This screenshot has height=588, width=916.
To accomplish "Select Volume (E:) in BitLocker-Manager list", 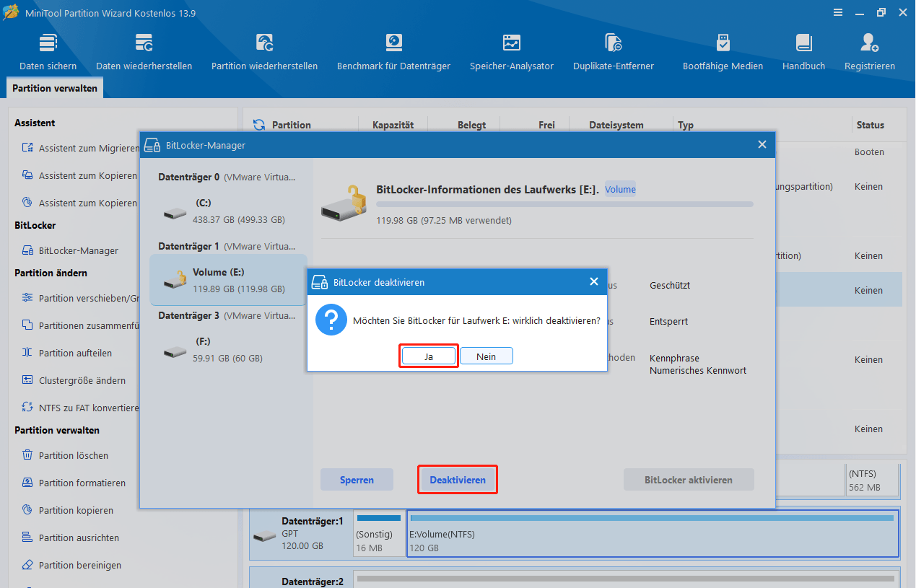I will (x=228, y=281).
